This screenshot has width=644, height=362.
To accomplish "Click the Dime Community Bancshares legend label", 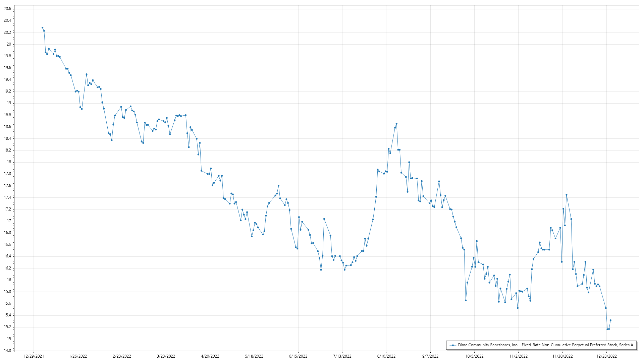I will pos(545,345).
